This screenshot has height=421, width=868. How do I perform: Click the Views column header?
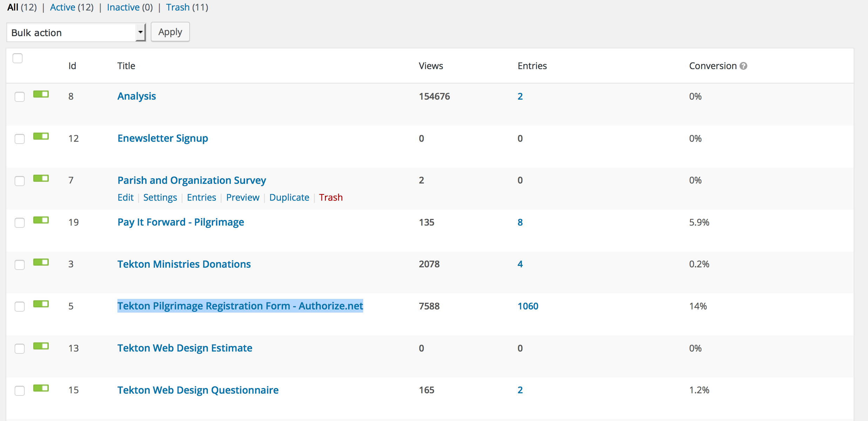pos(431,66)
